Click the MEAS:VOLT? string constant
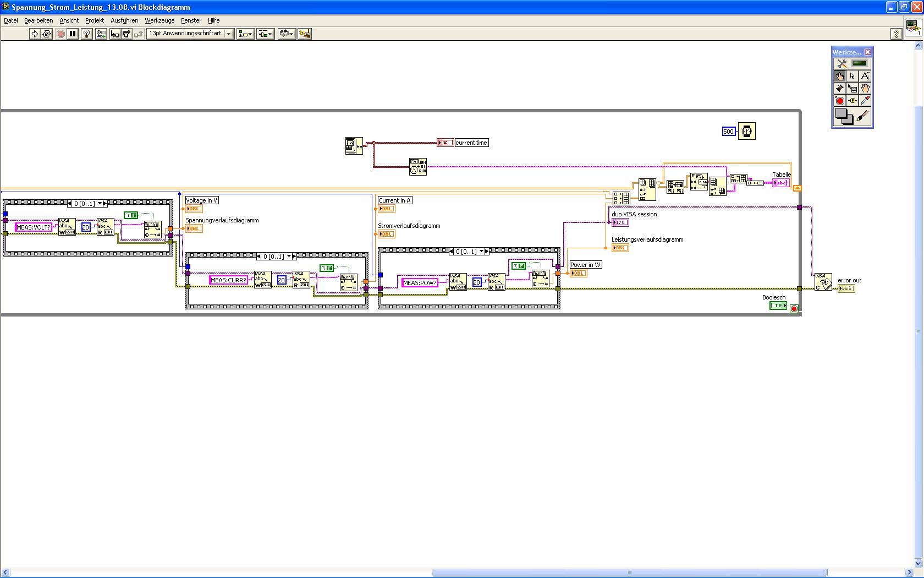924x578 pixels. [x=34, y=227]
